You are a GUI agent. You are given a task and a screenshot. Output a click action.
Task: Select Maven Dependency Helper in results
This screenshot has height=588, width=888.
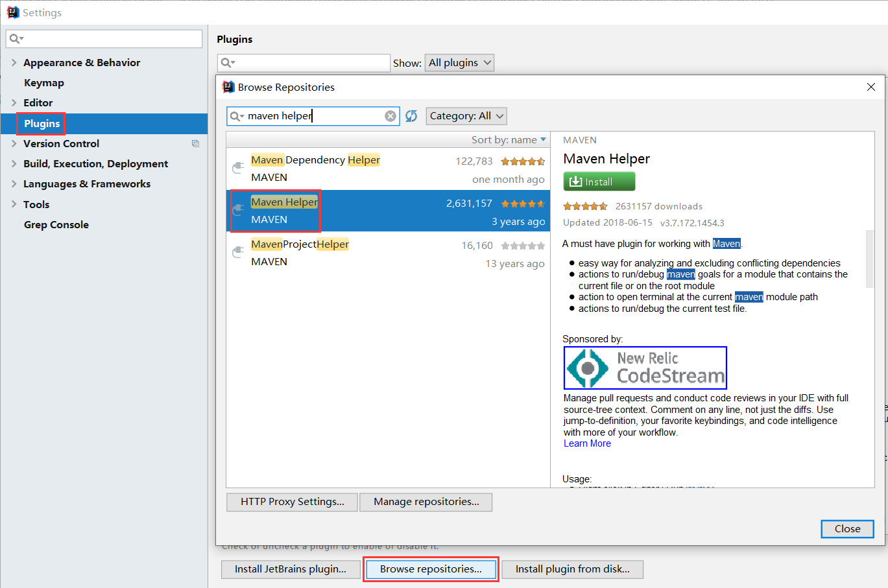(388, 169)
